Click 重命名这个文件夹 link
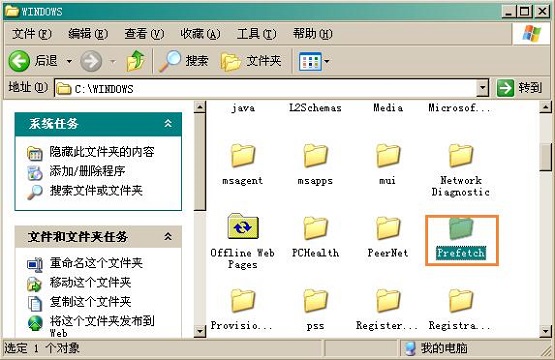The height and width of the screenshot is (360, 555). click(96, 263)
